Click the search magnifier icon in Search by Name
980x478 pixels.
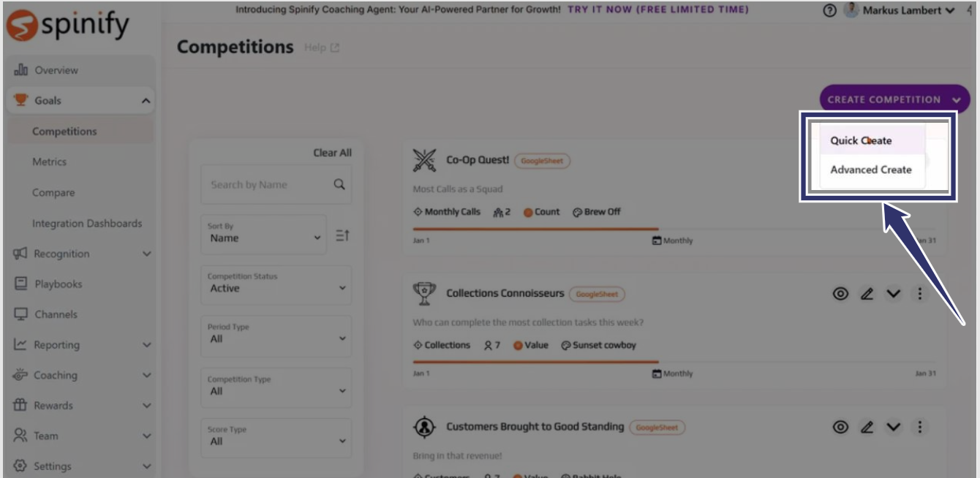339,184
